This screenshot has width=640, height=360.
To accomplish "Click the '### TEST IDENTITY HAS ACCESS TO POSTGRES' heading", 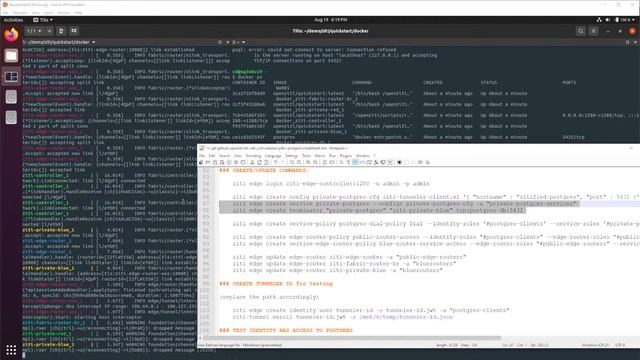I will 286,330.
